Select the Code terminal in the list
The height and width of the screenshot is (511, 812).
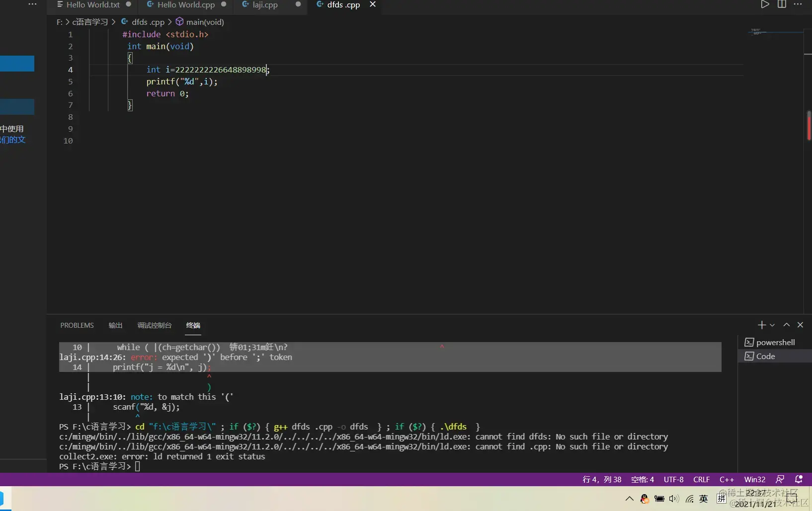tap(775, 356)
